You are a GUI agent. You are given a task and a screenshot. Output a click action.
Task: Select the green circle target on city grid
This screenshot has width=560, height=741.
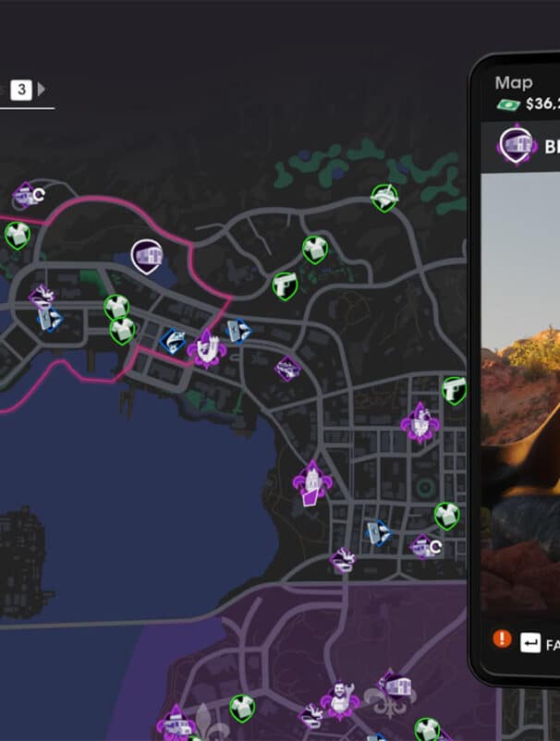[x=425, y=488]
